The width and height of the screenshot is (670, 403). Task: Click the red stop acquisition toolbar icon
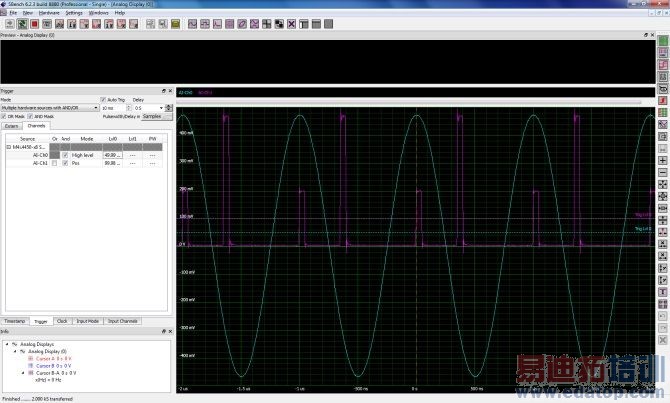point(35,23)
